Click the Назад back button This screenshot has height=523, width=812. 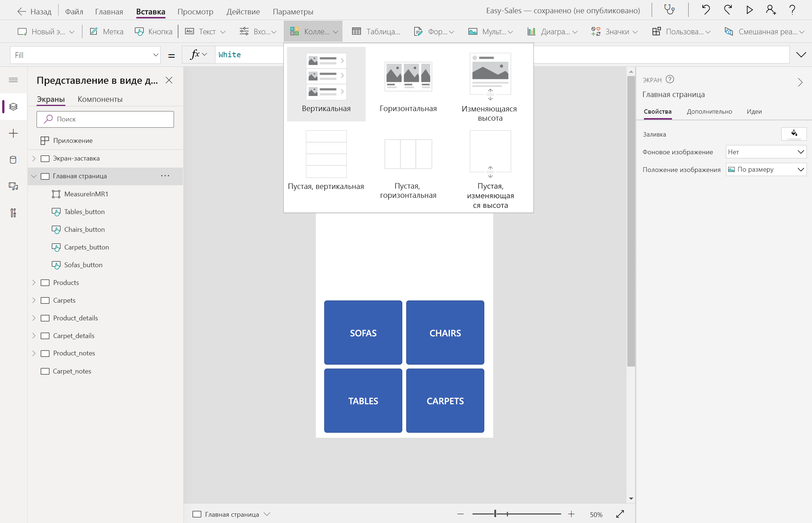click(x=34, y=11)
